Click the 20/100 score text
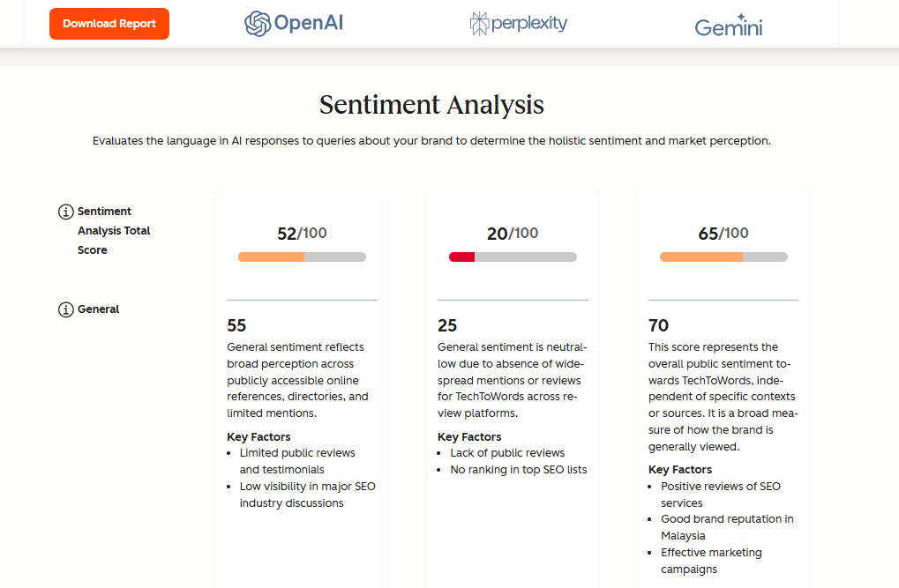 [513, 234]
